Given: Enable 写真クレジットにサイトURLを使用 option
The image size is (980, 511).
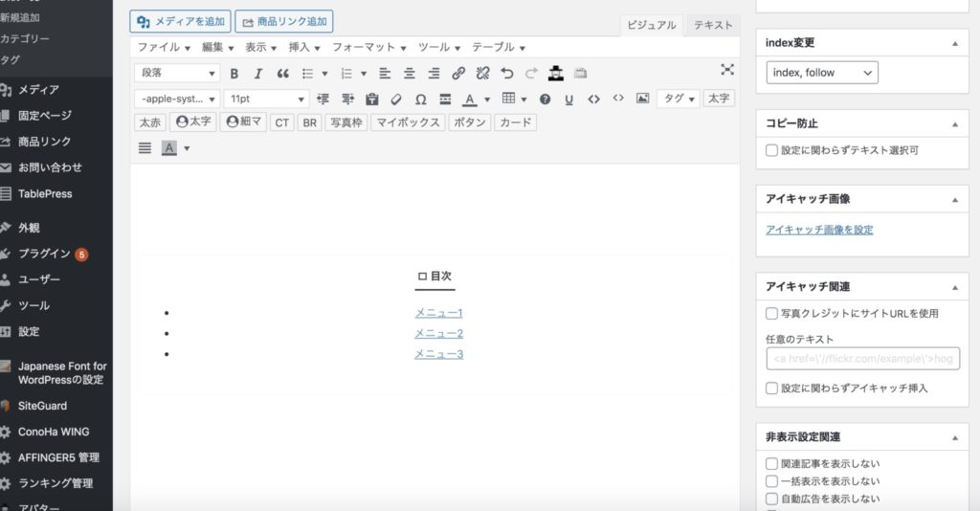Looking at the screenshot, I should [x=772, y=313].
